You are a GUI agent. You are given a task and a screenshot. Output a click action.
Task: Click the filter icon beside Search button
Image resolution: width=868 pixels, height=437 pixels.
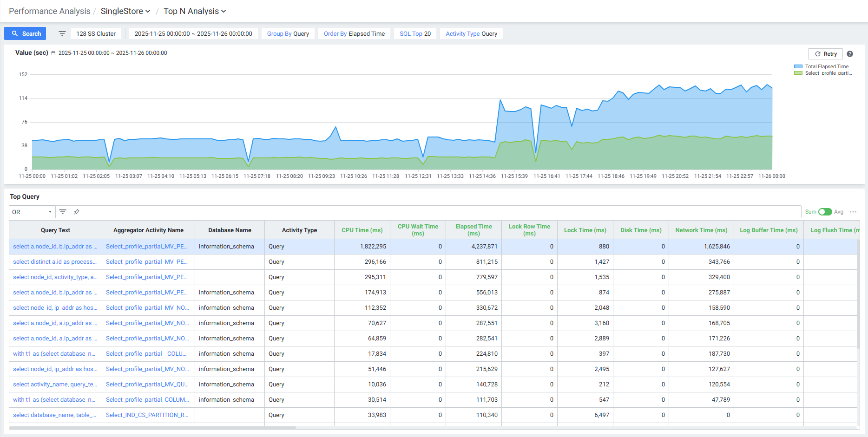[62, 33]
